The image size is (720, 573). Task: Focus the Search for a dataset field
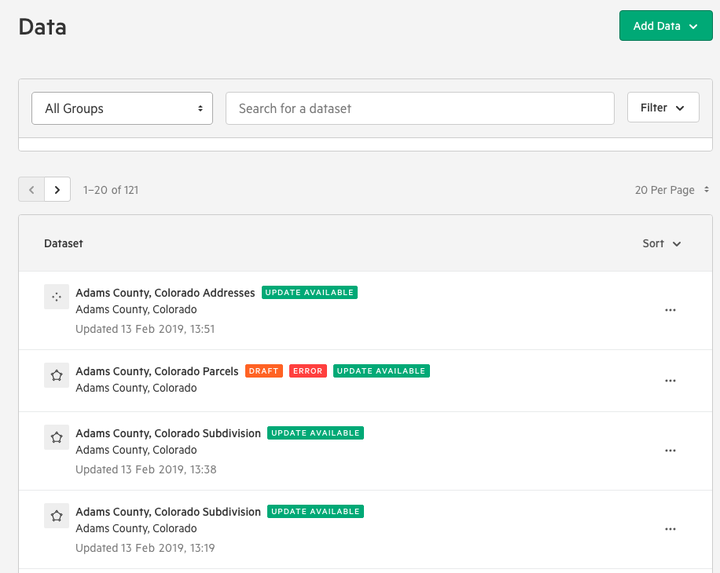(x=420, y=108)
